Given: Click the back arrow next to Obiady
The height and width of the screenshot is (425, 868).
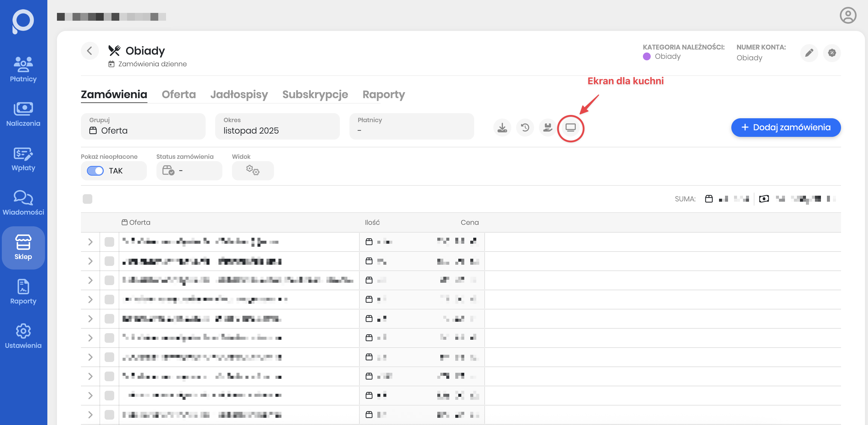Looking at the screenshot, I should [90, 51].
